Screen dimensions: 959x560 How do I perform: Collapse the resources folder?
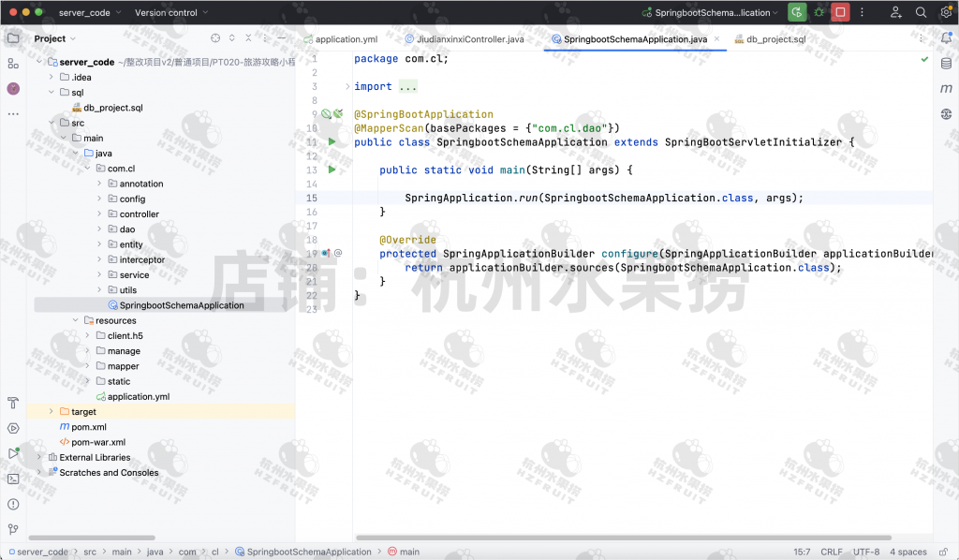[76, 320]
